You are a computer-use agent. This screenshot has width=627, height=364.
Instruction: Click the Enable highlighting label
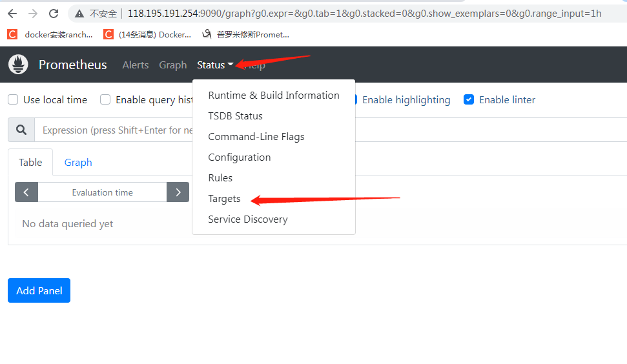click(406, 100)
